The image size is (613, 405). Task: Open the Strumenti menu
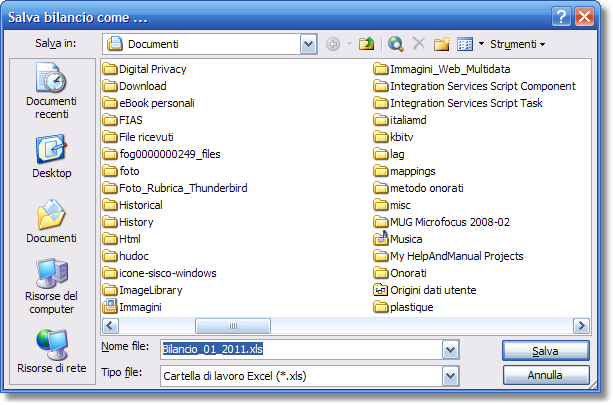click(517, 44)
